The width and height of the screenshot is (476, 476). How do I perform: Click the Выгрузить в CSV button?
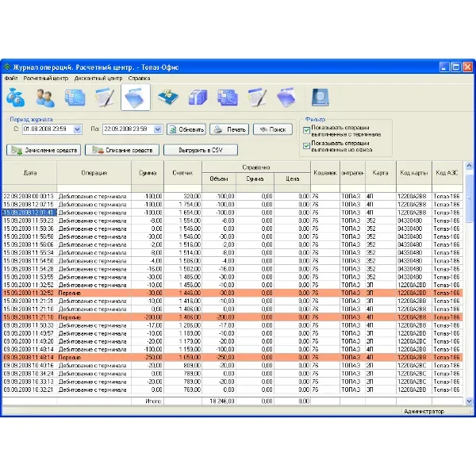coord(201,150)
